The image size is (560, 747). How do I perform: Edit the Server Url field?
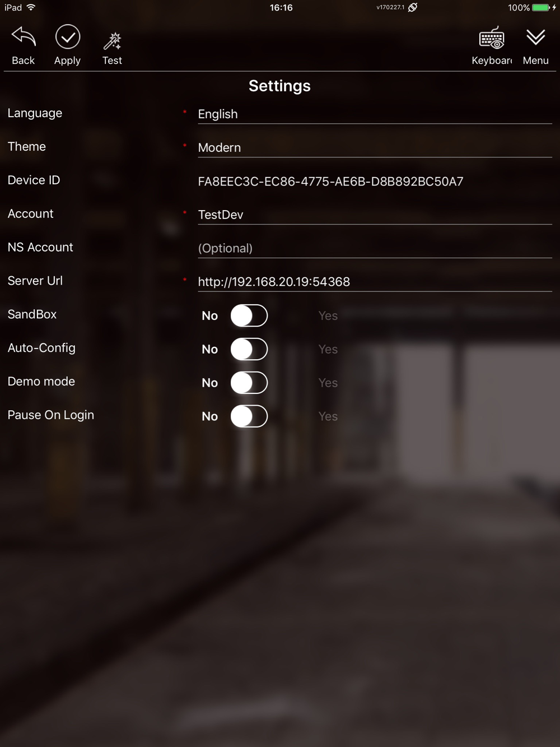375,282
